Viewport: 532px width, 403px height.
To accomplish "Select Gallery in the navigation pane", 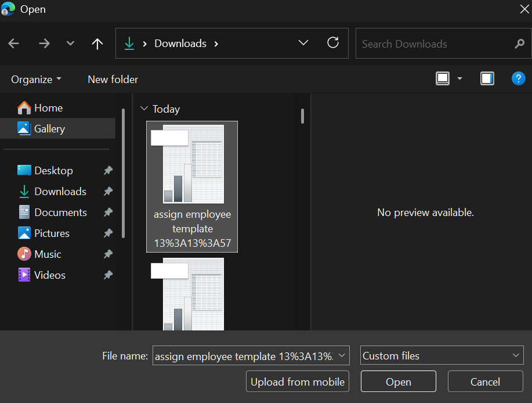I will (x=57, y=129).
